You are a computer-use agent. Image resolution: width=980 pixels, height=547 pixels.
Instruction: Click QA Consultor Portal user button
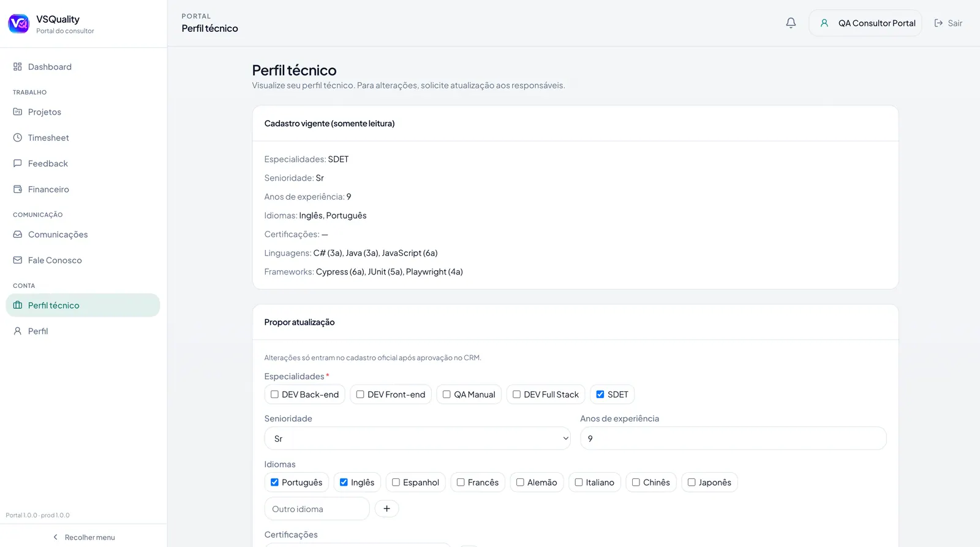tap(865, 23)
